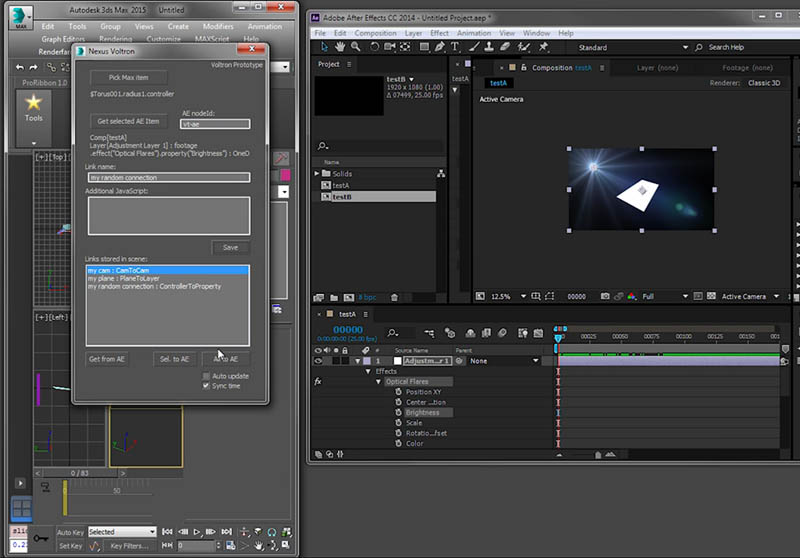The height and width of the screenshot is (558, 800).
Task: Toggle stopwatch for Scale property
Action: coord(398,422)
